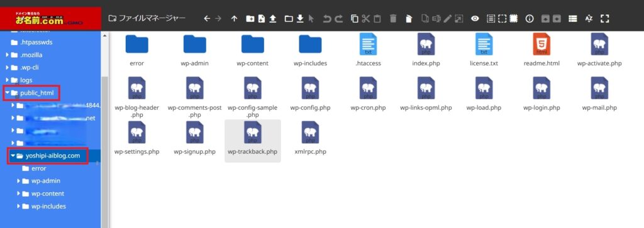The image size is (644, 228).
Task: Click the open folder toolbar icon
Action: 289,18
